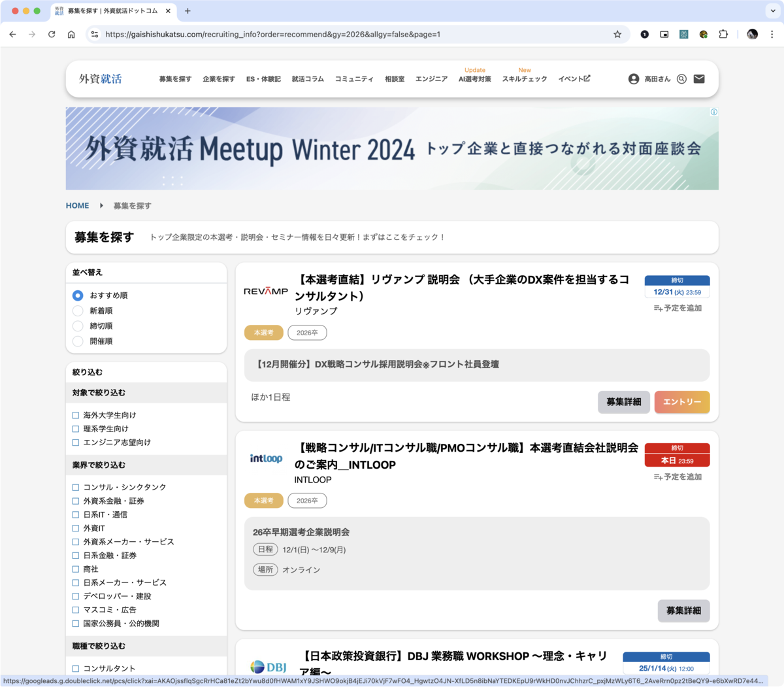Viewport: 784px width, 687px height.
Task: Click the DBJ company logo
Action: pos(269,667)
